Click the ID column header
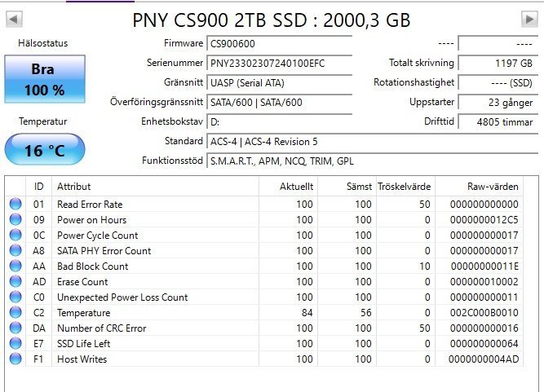This screenshot has width=544, height=392. 38,187
